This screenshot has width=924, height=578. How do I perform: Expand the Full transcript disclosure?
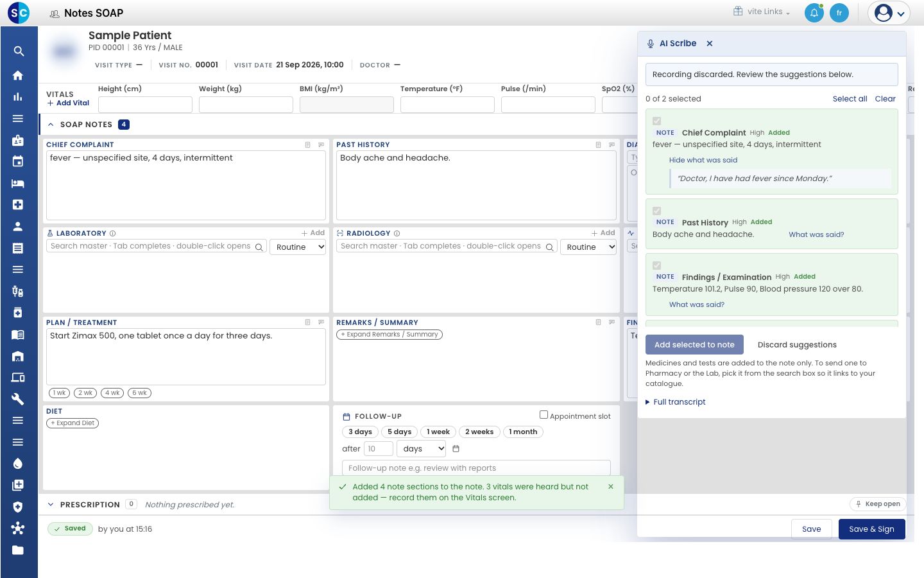click(x=676, y=402)
